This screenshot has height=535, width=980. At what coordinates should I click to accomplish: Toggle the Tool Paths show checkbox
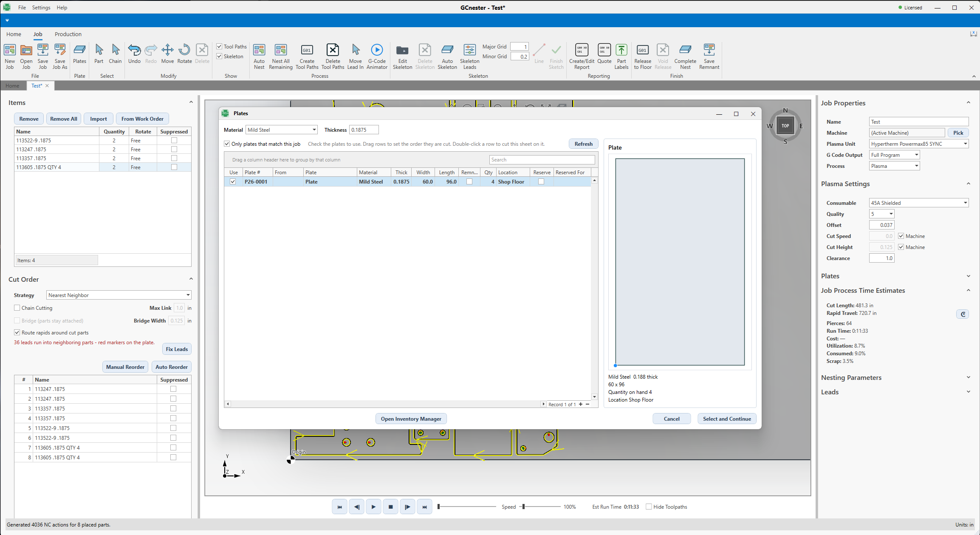[219, 46]
